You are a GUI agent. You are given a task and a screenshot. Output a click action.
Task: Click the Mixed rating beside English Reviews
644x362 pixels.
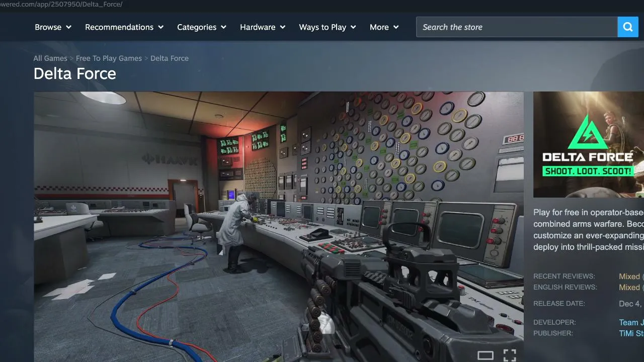[629, 288]
